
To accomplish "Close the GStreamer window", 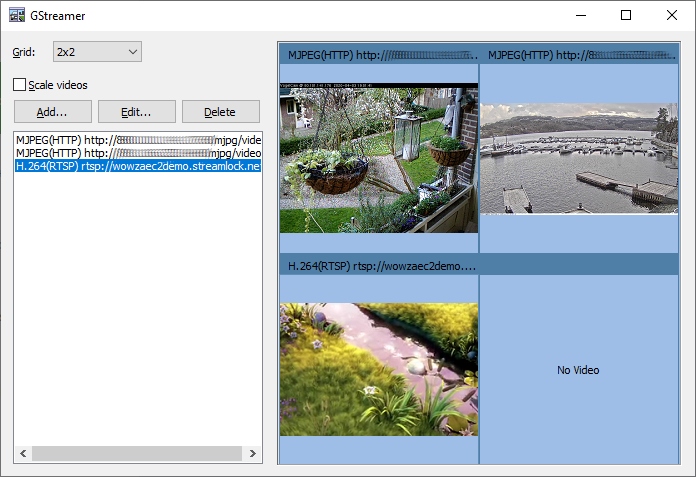I will click(672, 16).
